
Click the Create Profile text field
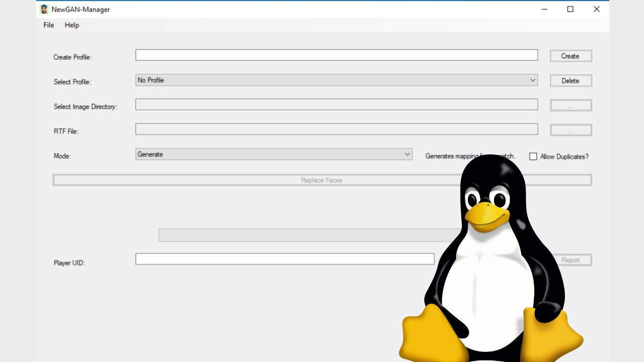[x=336, y=55]
